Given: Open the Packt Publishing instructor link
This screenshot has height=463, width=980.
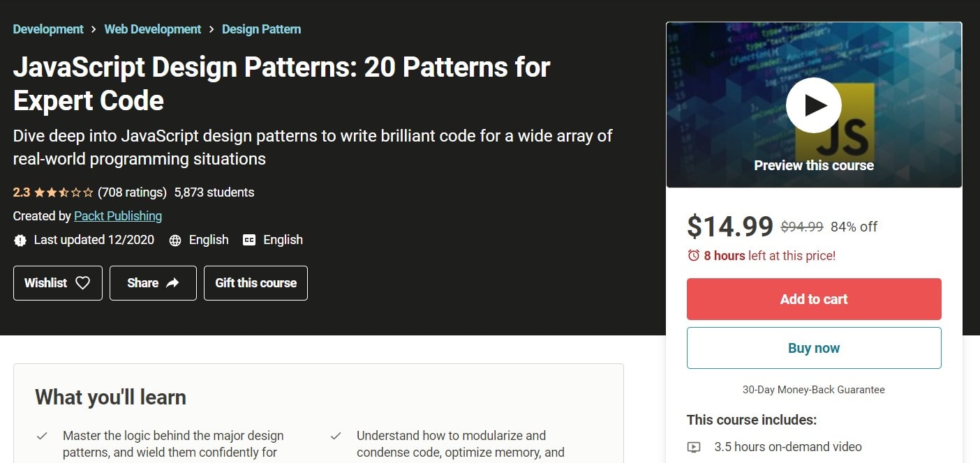Looking at the screenshot, I should 117,216.
